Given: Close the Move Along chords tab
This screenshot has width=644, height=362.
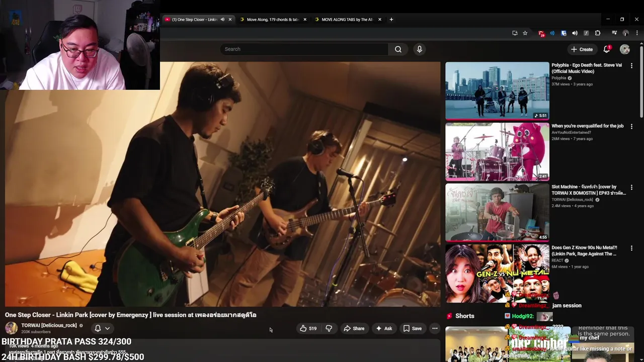Looking at the screenshot, I should pyautogui.click(x=305, y=20).
